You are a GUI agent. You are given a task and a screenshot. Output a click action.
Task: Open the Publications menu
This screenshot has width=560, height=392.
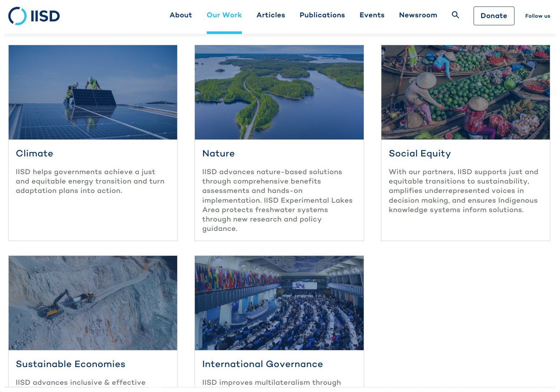[322, 15]
